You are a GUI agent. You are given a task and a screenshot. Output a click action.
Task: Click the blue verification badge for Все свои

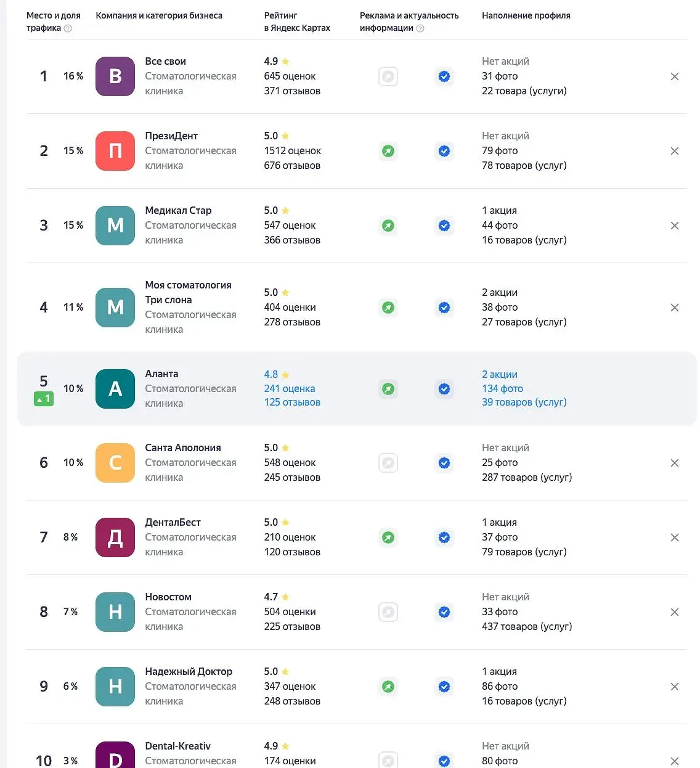[x=444, y=76]
